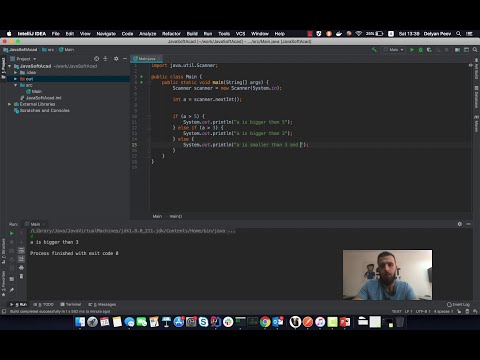
Task: Collapse the src folder
Action: 15,85
